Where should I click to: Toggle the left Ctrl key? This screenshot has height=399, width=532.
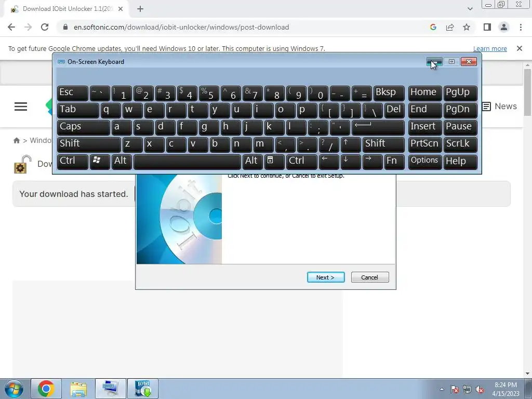(73, 162)
